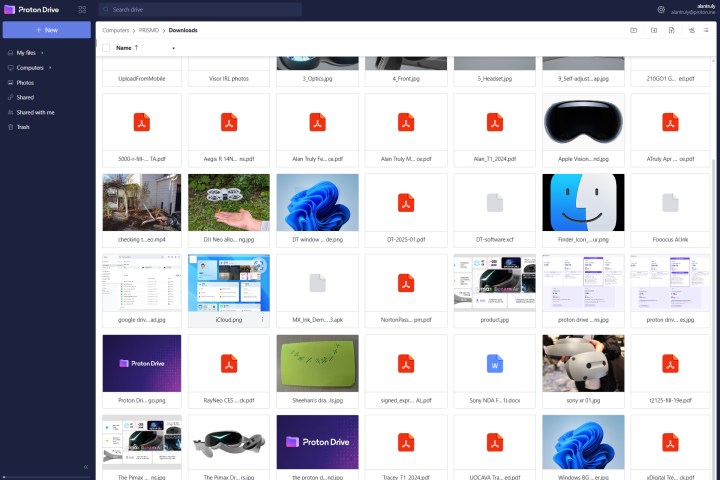Click the Search drive input field
The image size is (720, 480).
[200, 10]
